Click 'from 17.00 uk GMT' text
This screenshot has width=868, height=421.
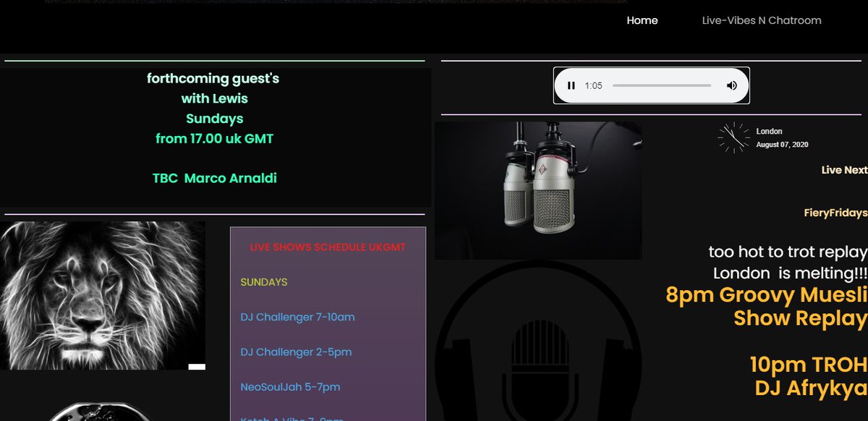tap(214, 138)
